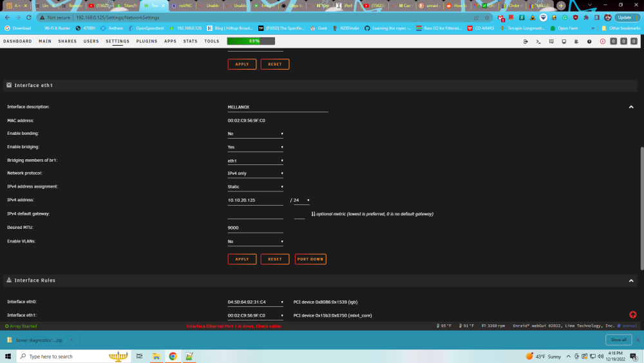This screenshot has width=644, height=363.
Task: Open the MAIN menu
Action: coord(45,41)
